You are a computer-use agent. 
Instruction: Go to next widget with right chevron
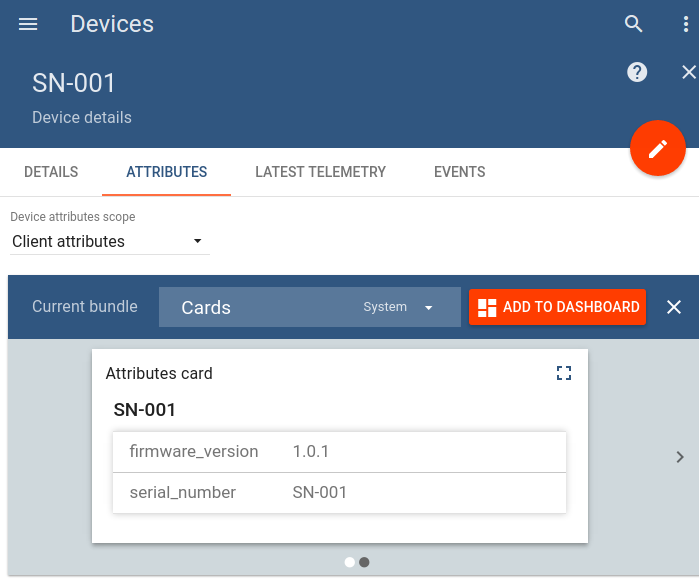click(x=680, y=456)
